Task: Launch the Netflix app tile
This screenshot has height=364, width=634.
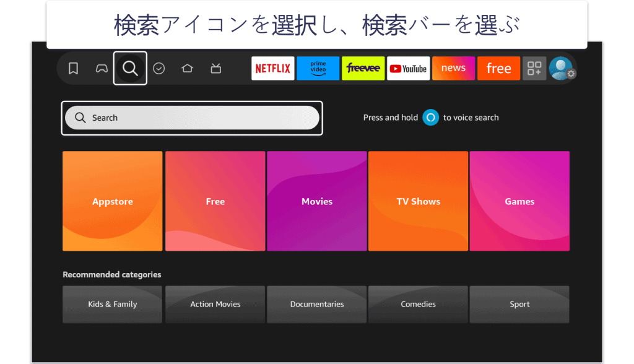Action: [273, 68]
